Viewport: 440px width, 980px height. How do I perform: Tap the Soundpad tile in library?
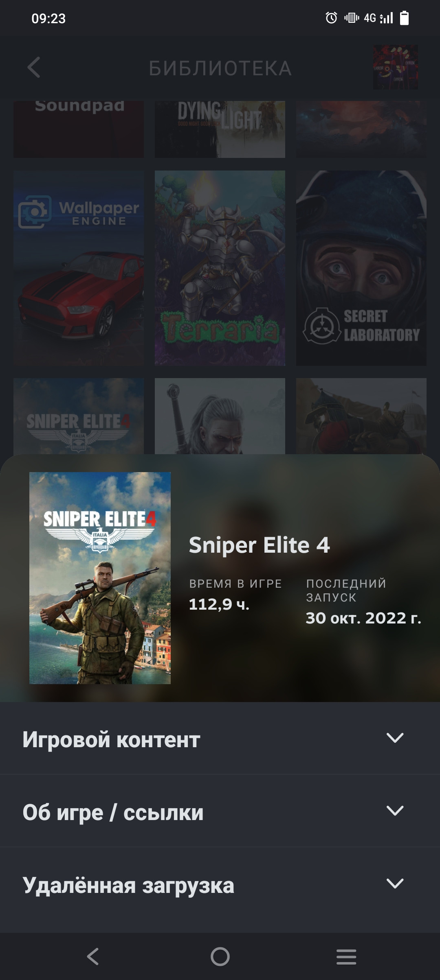(79, 129)
